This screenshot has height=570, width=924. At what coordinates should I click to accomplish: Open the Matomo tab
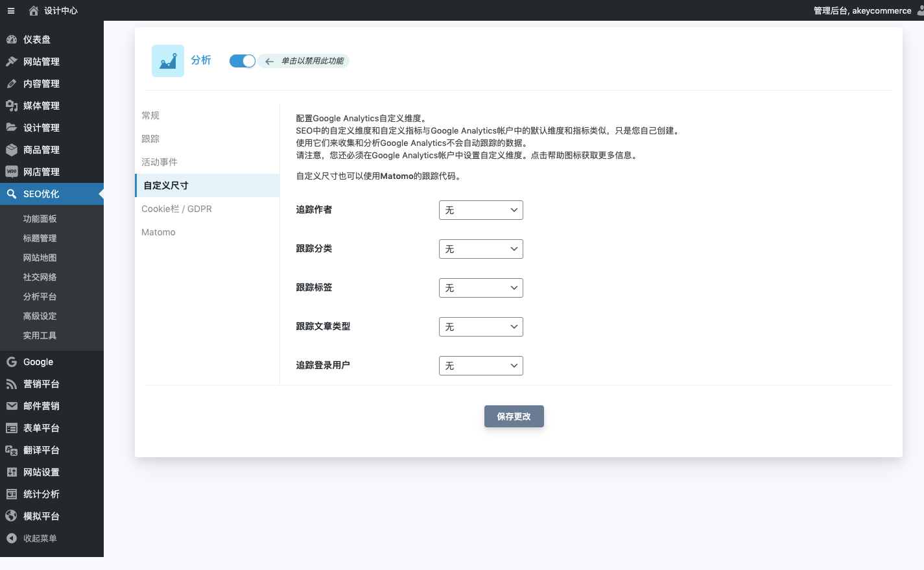(207, 232)
